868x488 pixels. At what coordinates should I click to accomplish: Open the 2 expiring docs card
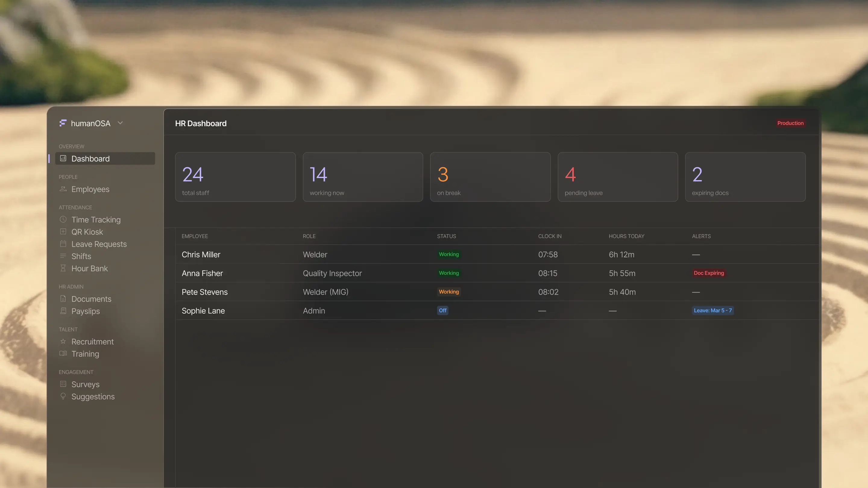coord(745,177)
